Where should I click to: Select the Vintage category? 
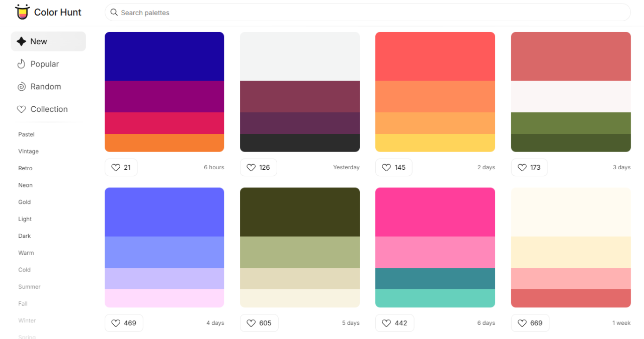(x=28, y=151)
